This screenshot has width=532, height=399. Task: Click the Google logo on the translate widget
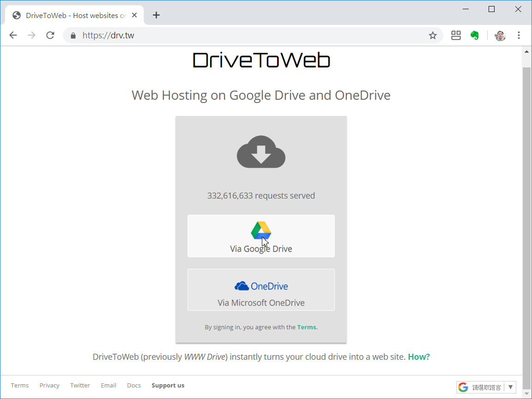pos(463,387)
